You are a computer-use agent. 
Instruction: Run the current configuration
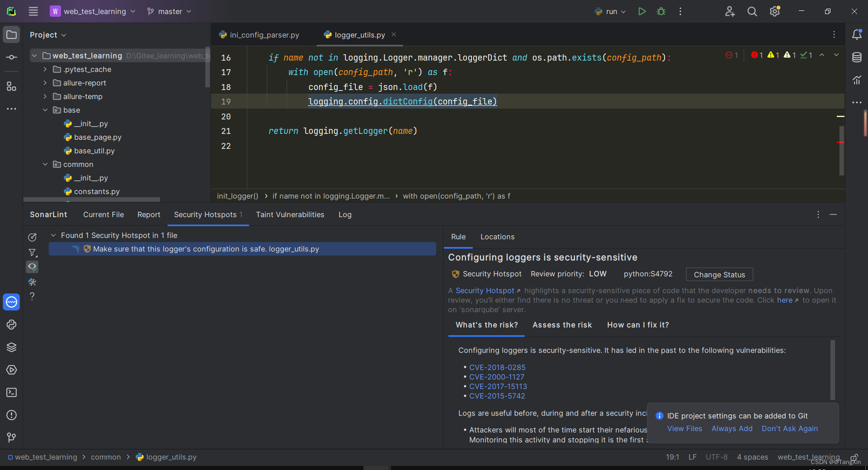tap(642, 11)
